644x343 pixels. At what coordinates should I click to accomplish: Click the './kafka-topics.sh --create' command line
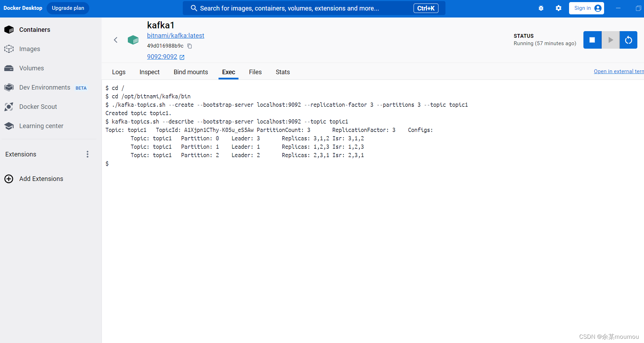point(287,105)
